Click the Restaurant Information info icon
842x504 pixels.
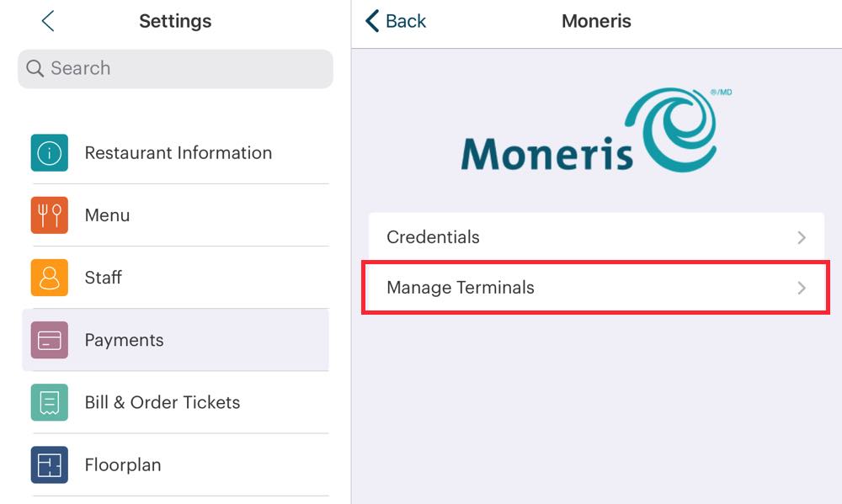pos(49,152)
